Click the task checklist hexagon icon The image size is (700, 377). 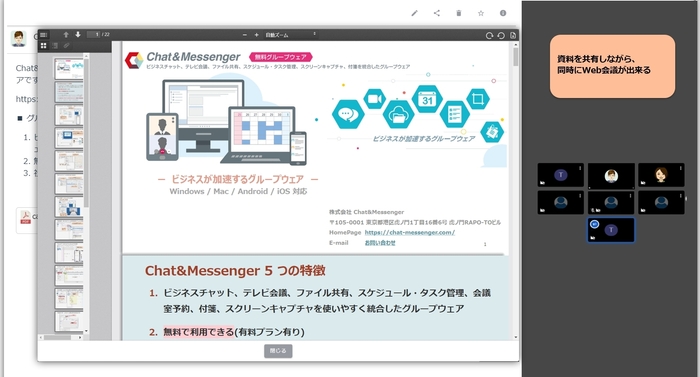(454, 114)
